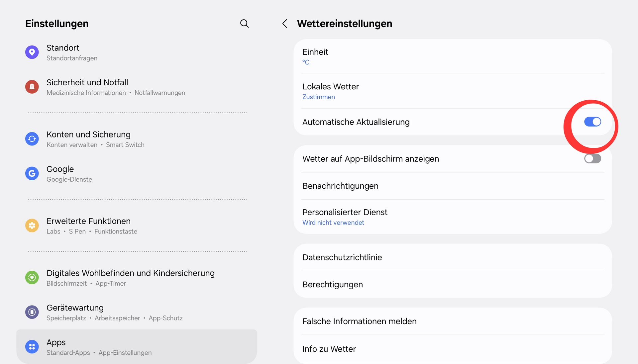The width and height of the screenshot is (638, 364).
Task: Tap the Google G icon
Action: 32,174
